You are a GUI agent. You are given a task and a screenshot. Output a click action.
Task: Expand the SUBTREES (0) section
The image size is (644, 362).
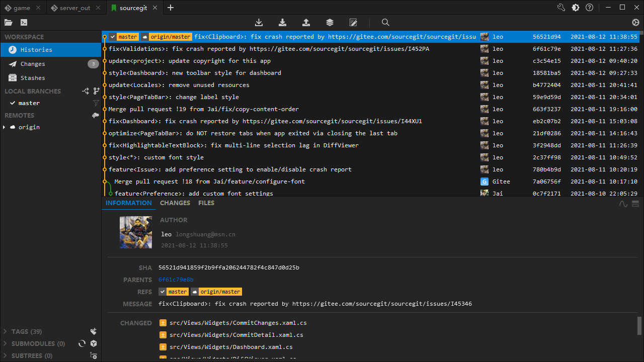(x=5, y=355)
